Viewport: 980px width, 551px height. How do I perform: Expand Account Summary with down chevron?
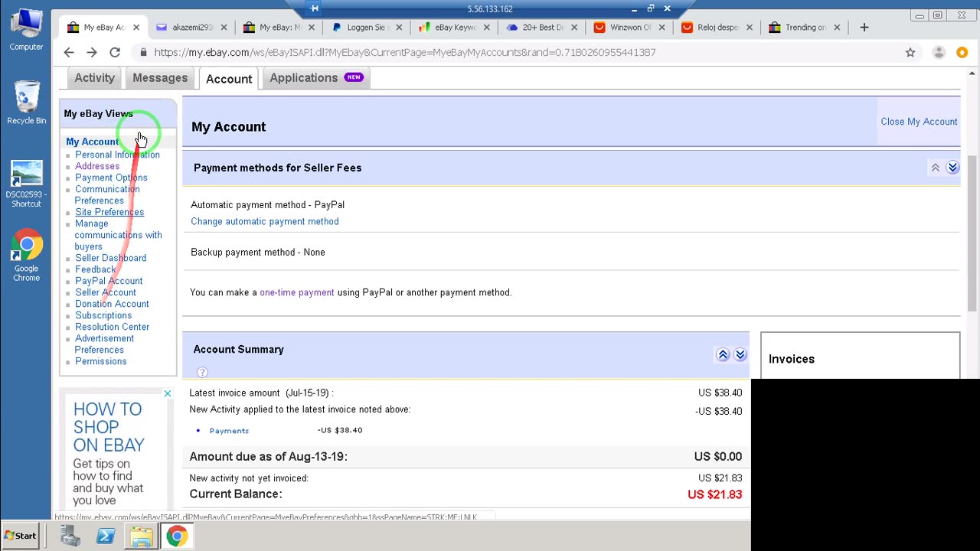pyautogui.click(x=740, y=354)
